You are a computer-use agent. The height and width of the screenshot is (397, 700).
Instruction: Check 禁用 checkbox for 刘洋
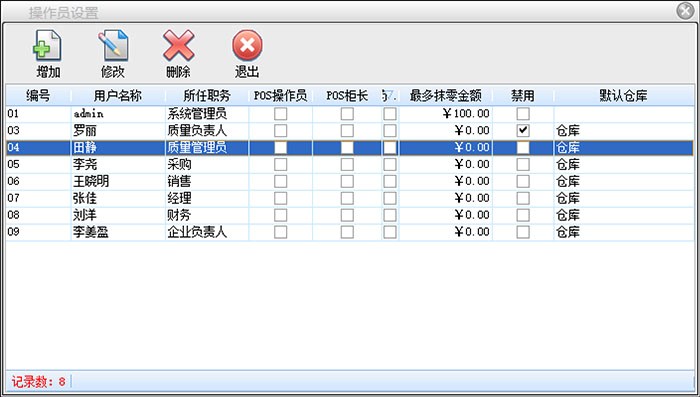(x=523, y=215)
